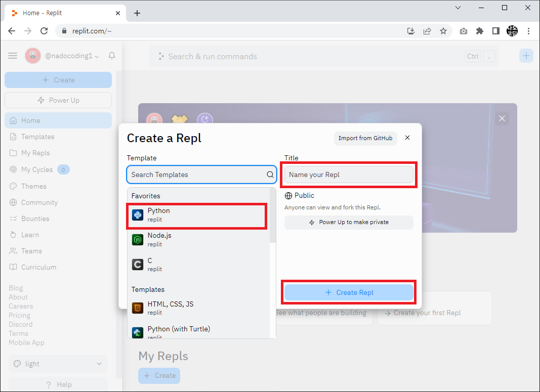Open the extensions puzzle icon
Viewport: 540px width, 392px height.
tap(479, 31)
